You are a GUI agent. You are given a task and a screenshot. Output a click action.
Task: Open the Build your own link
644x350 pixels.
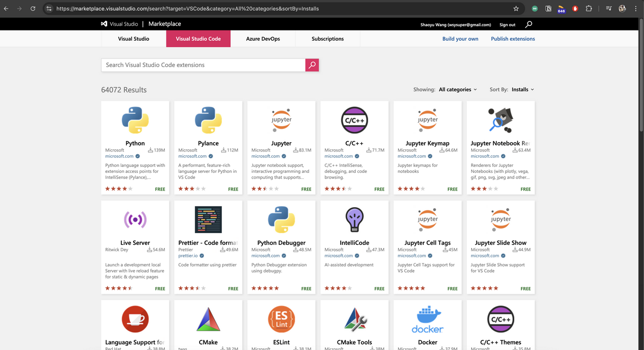(x=460, y=39)
